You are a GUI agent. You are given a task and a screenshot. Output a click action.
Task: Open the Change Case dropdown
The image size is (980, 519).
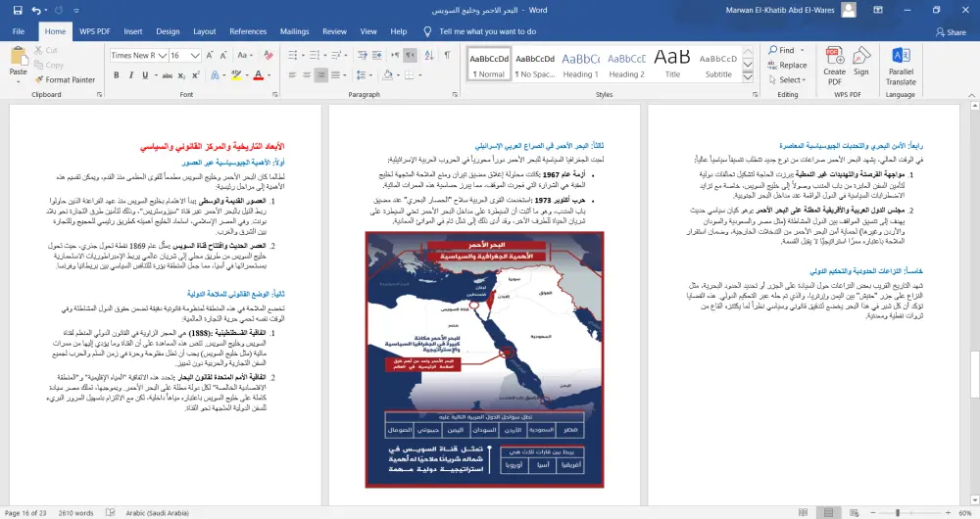(245, 56)
